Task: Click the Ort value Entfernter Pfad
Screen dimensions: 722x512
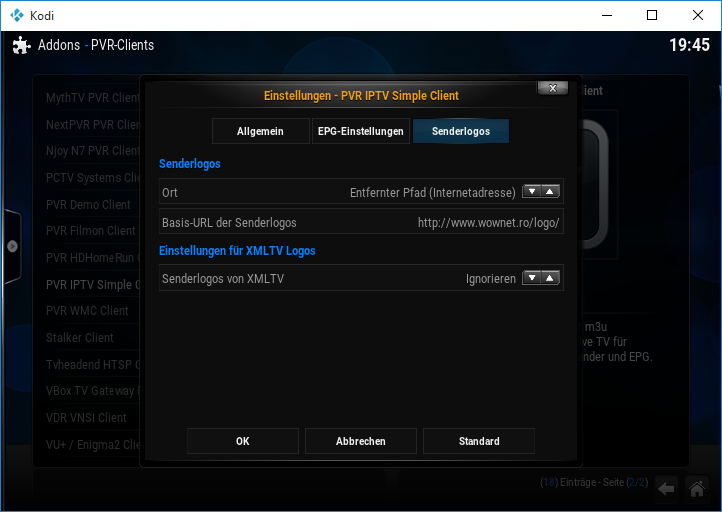Action: point(433,192)
